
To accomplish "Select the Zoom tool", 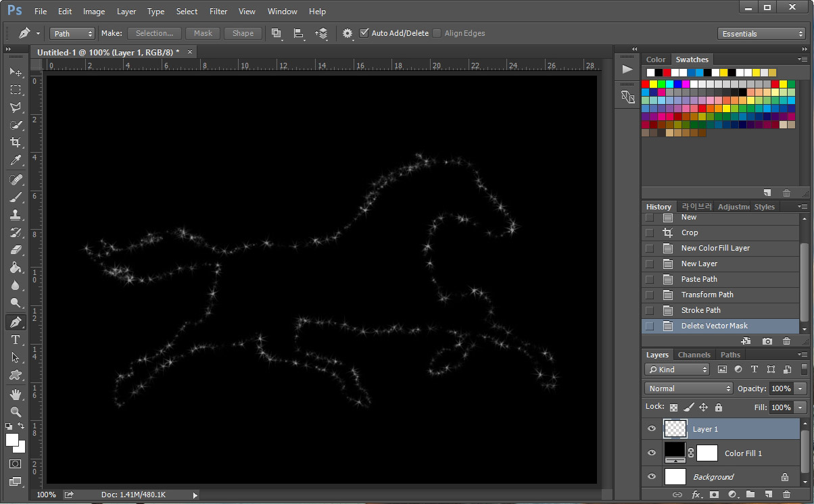I will pos(16,412).
